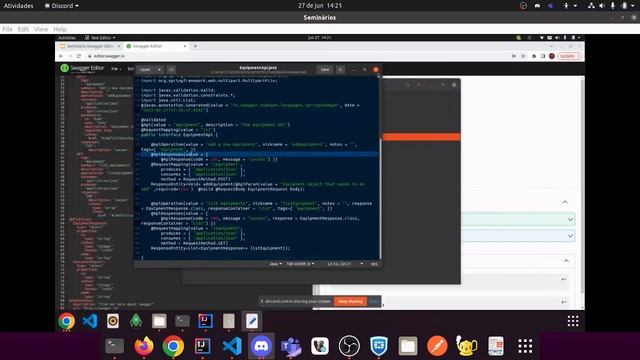
Task: Open the Edit menu of Seminários window
Action: tap(23, 29)
